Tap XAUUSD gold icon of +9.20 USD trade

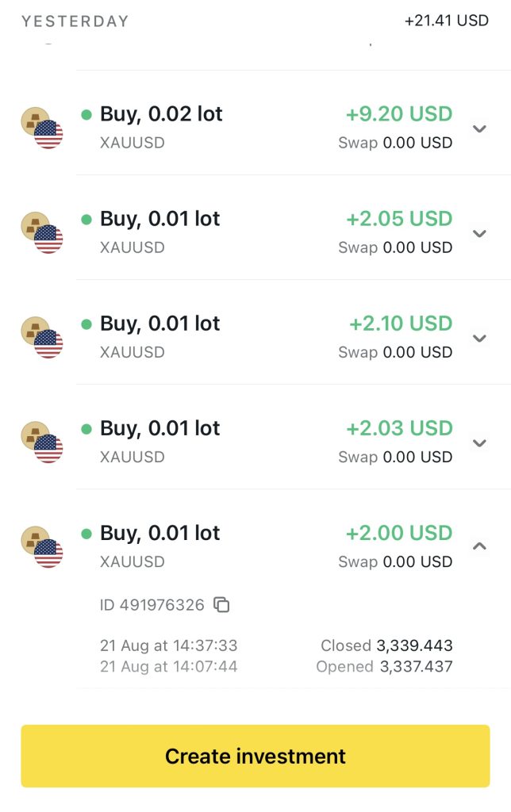coord(41,128)
